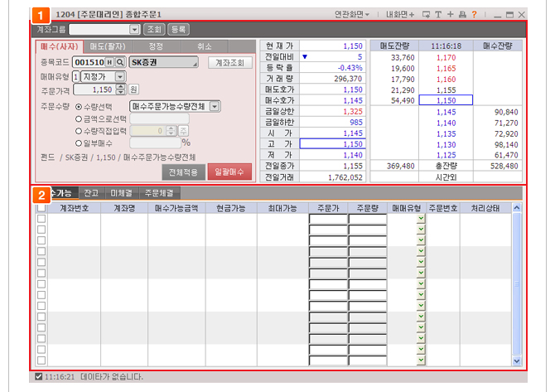Click the plus icon in title bar
This screenshot has height=392, width=555.
[450, 15]
